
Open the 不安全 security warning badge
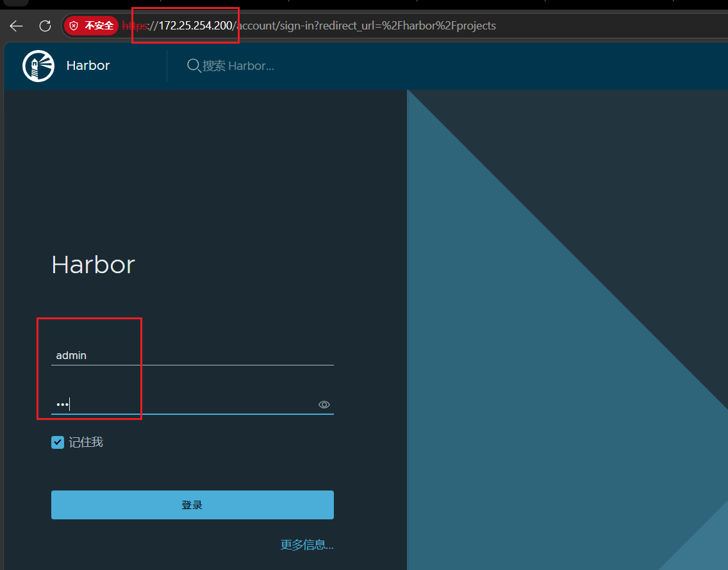click(x=92, y=26)
